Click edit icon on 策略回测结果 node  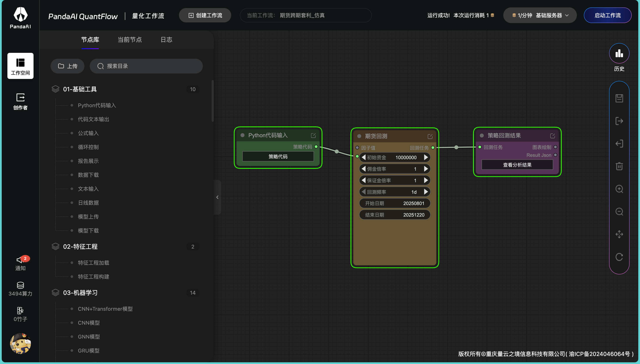click(552, 136)
